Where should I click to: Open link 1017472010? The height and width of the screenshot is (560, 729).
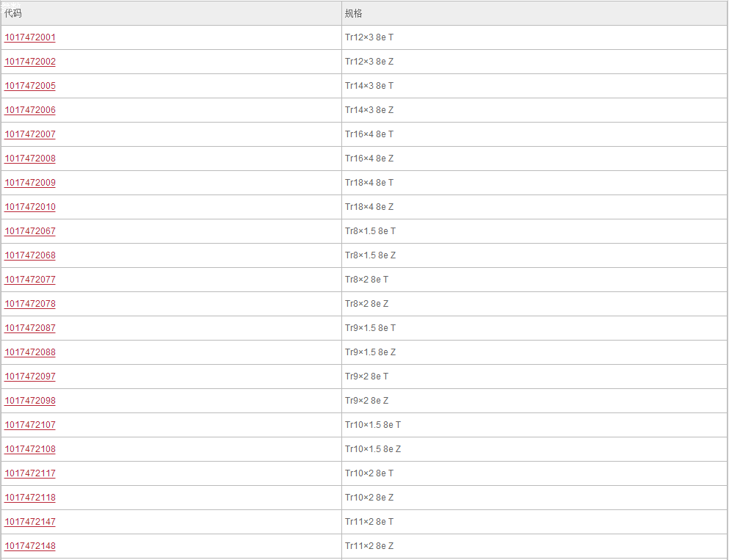point(30,207)
